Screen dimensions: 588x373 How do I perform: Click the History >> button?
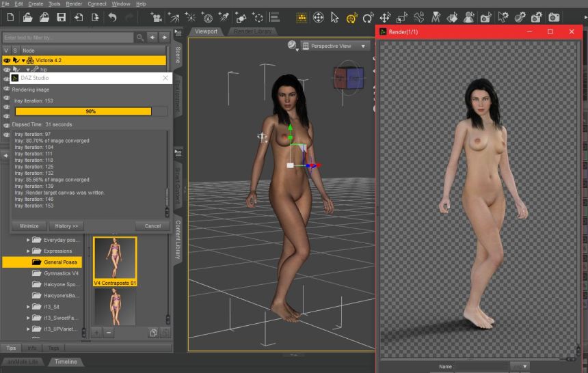(66, 225)
